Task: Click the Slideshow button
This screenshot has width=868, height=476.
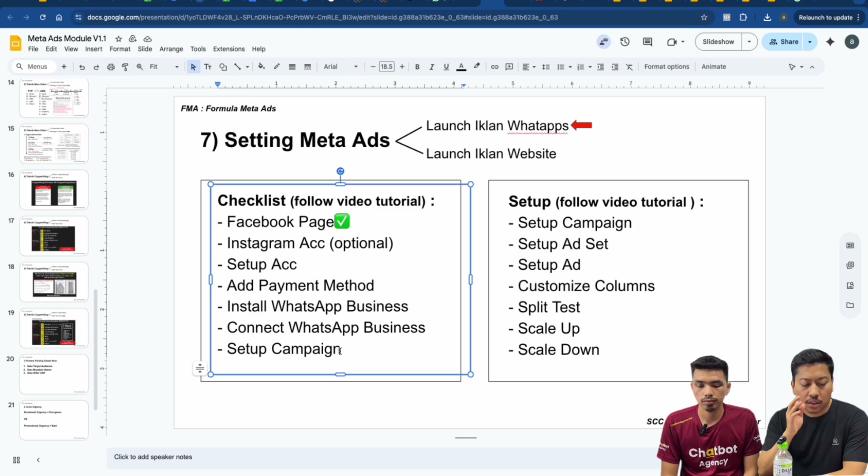Action: click(x=718, y=42)
